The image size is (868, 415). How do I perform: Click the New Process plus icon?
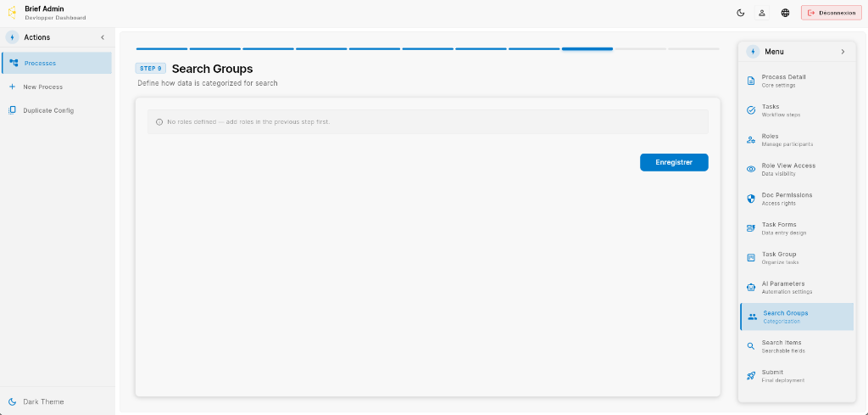[12, 87]
